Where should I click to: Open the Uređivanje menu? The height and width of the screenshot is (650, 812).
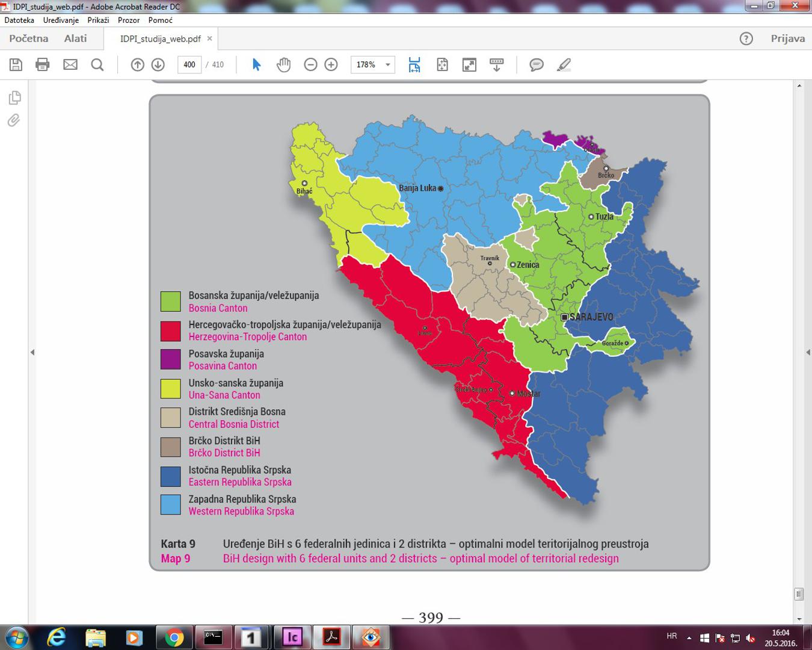61,20
